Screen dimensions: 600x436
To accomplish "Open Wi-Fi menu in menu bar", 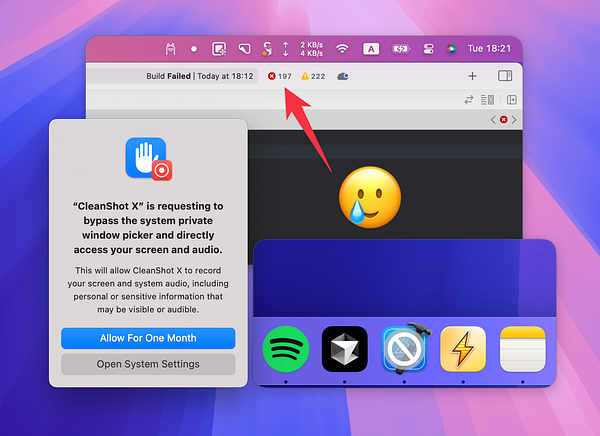I will (x=342, y=49).
